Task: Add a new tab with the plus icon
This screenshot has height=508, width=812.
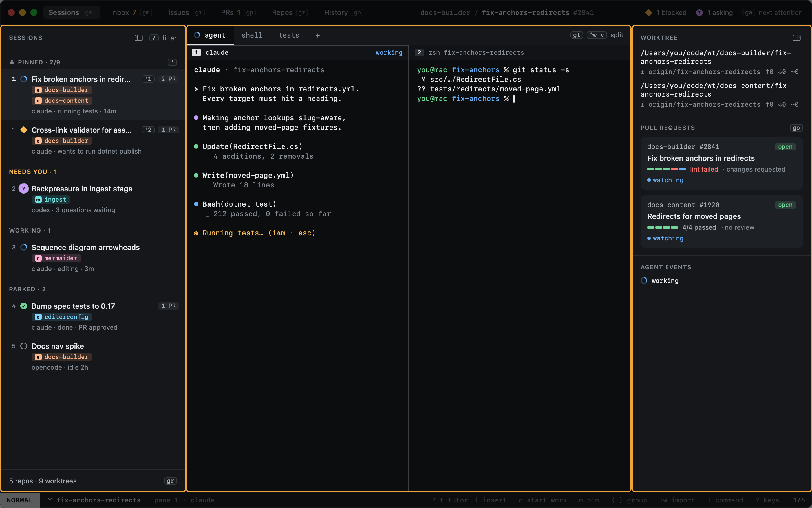Action: click(x=317, y=35)
